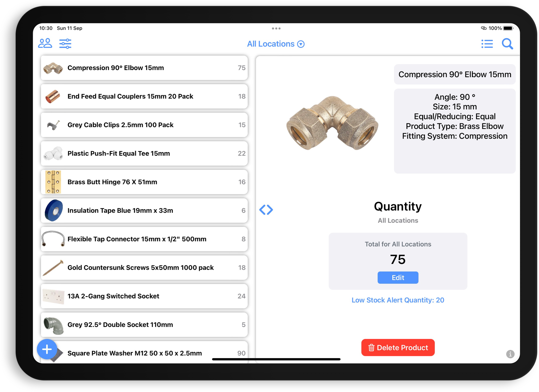Select Square Plate Washer M12 row

[x=144, y=352]
